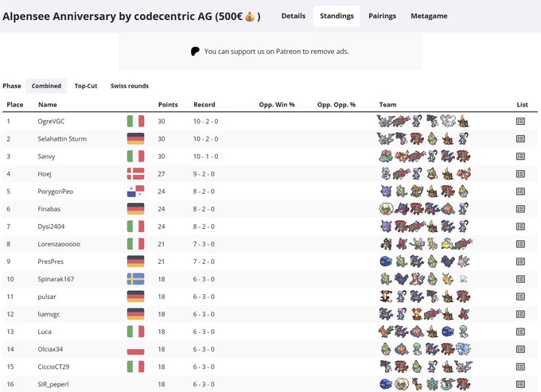Click the player name Olciax34

(x=50, y=349)
